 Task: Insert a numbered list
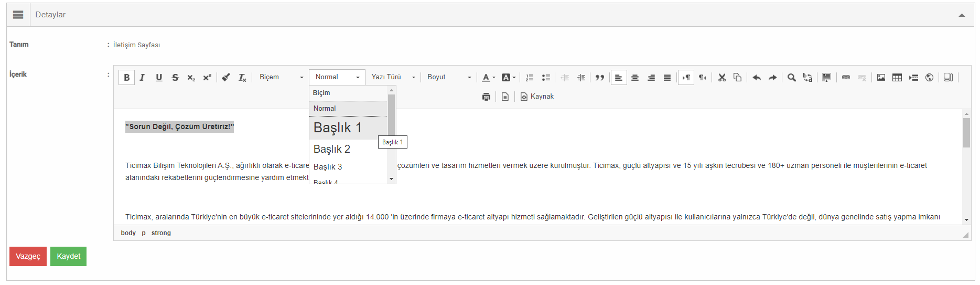tap(530, 77)
